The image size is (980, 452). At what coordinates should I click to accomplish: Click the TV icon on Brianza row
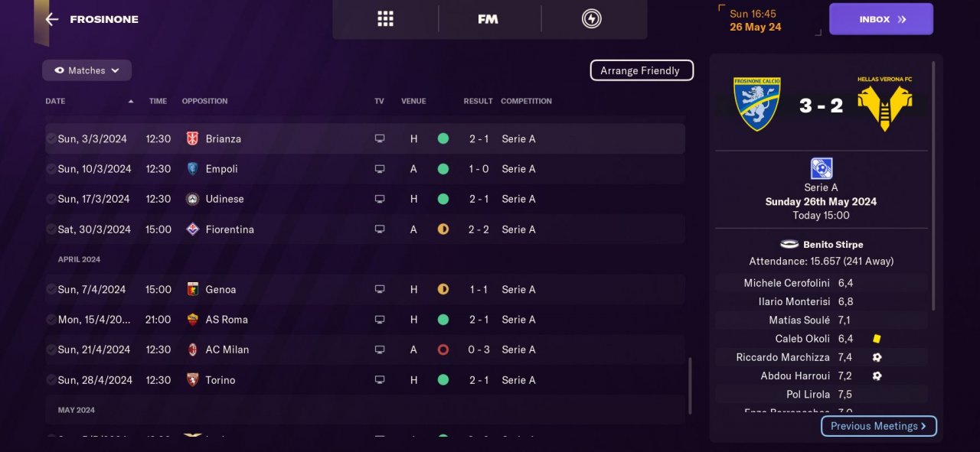[x=379, y=139]
